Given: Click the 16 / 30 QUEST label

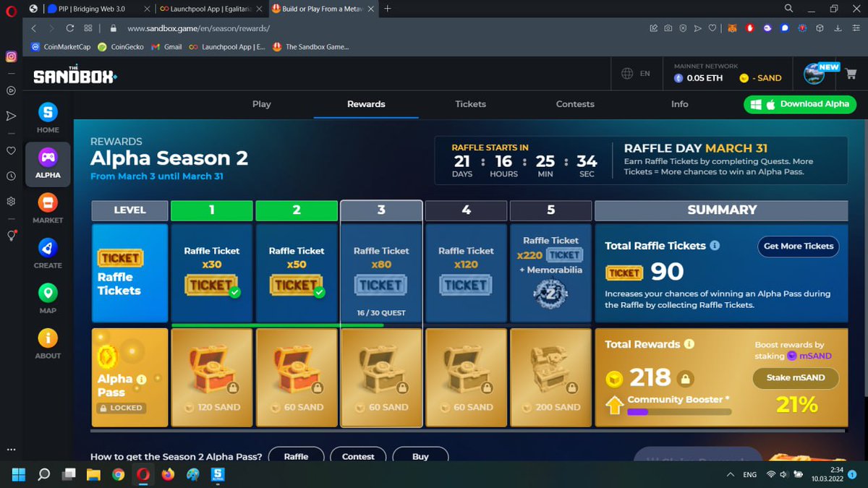Looking at the screenshot, I should click(381, 313).
